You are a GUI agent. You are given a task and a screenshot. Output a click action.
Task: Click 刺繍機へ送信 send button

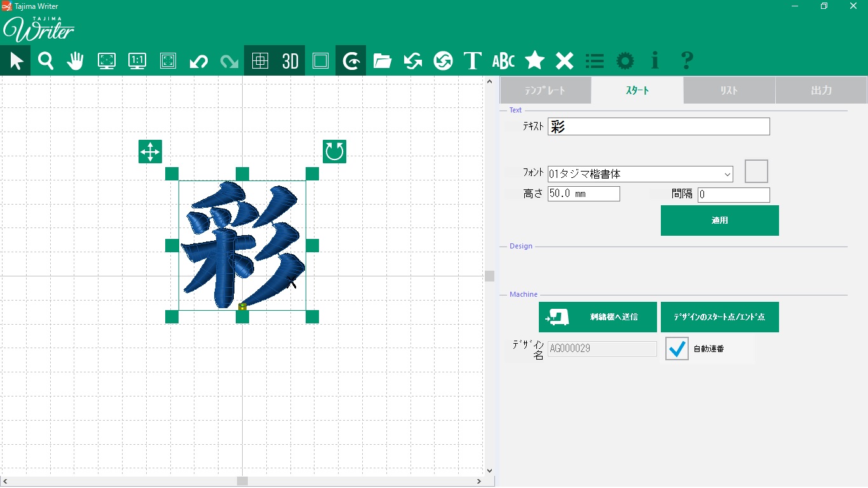598,317
